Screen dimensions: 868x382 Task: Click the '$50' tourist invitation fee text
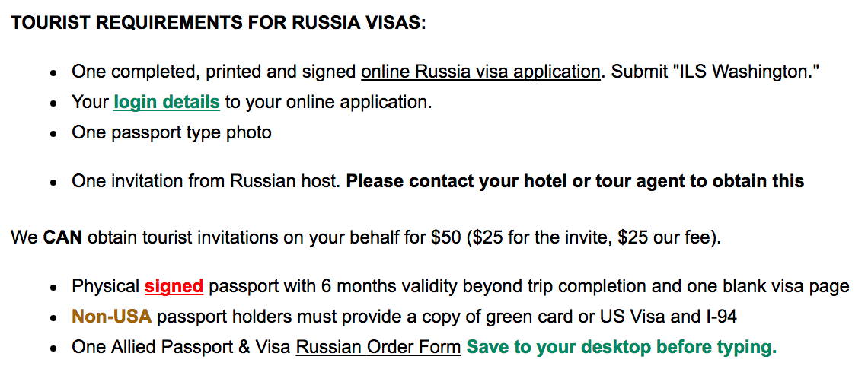[445, 238]
